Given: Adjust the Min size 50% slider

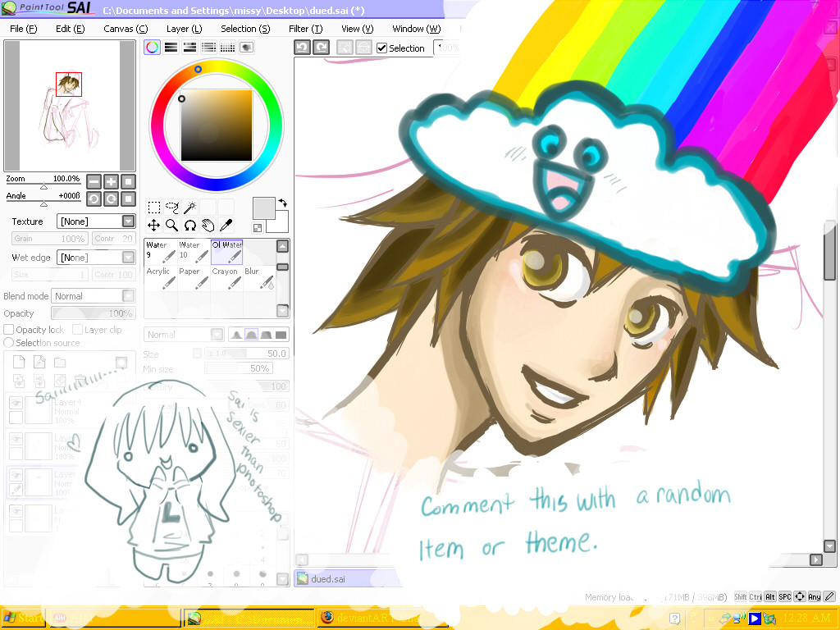Looking at the screenshot, I should click(238, 368).
